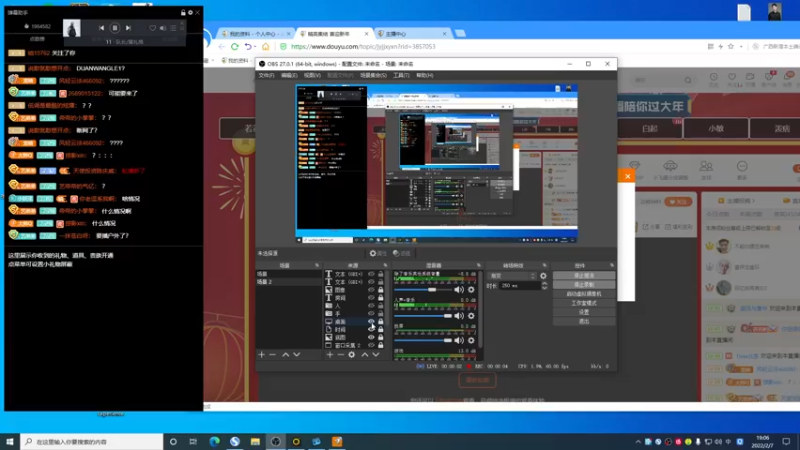Skip to the previous song in the music player
This screenshot has height=450, width=800.
pos(102,28)
